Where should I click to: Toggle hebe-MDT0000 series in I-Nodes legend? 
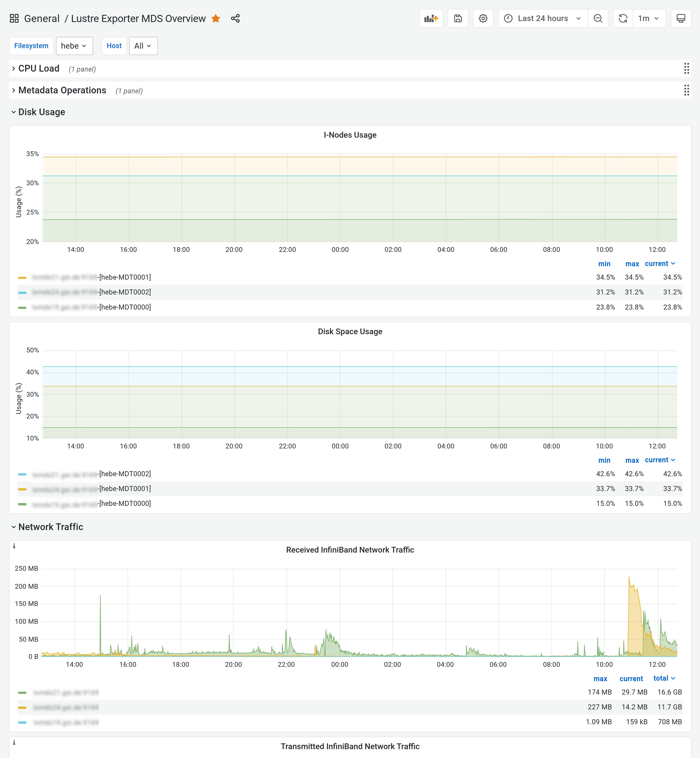coord(125,307)
